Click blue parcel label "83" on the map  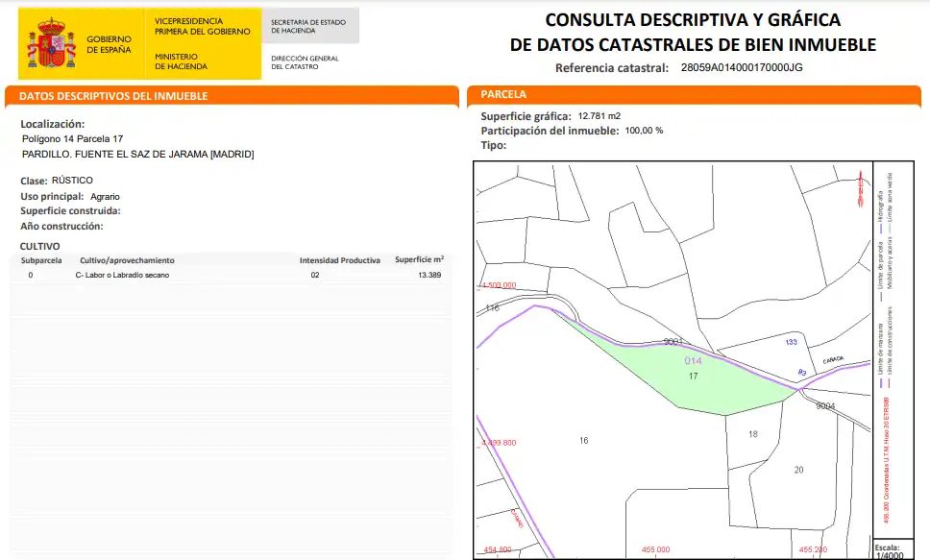pyautogui.click(x=802, y=373)
